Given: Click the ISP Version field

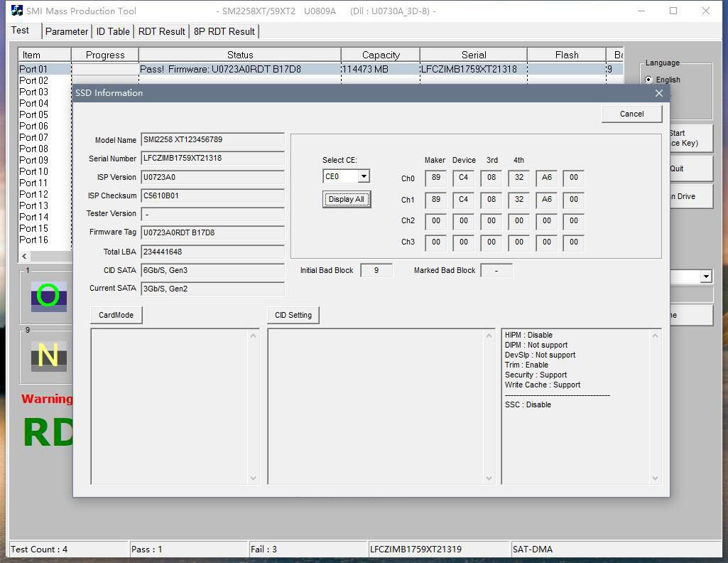Looking at the screenshot, I should [x=212, y=178].
